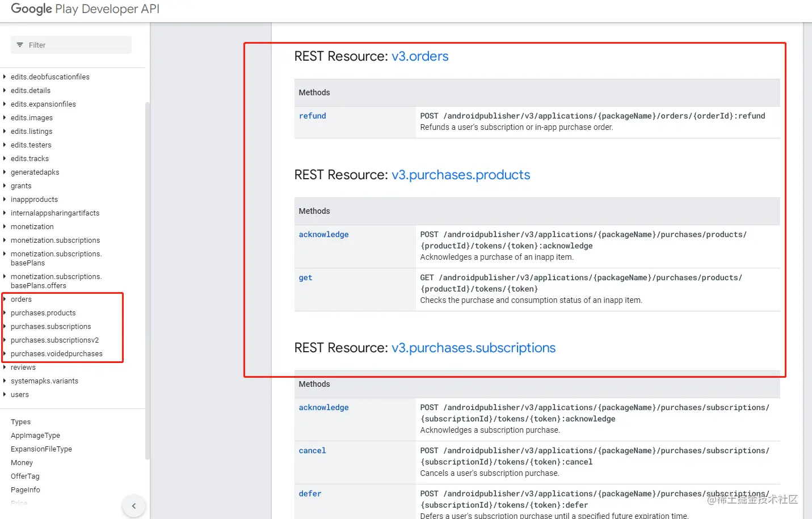Click the filter icon in the search box
The image size is (812, 519).
20,45
